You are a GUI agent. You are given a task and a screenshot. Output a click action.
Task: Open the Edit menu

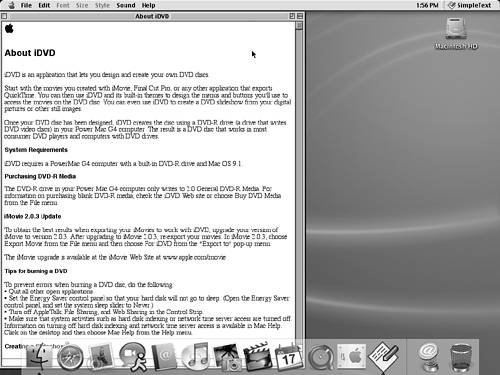click(44, 5)
